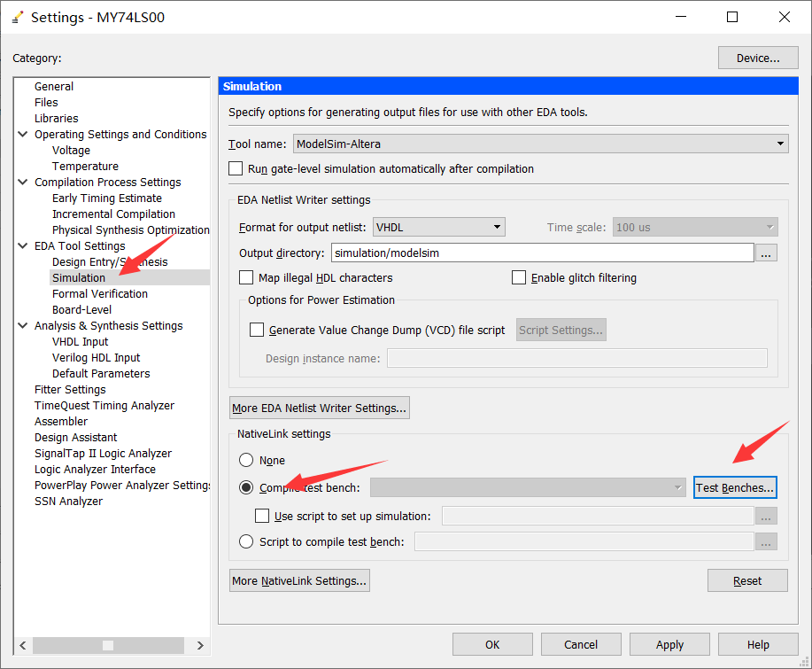Open Physical Synthesis Optimizations page
This screenshot has height=669, width=812.
click(x=130, y=230)
